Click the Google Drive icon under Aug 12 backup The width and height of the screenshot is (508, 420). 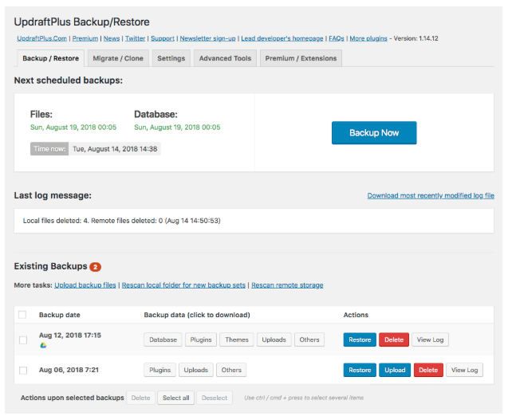pos(42,345)
